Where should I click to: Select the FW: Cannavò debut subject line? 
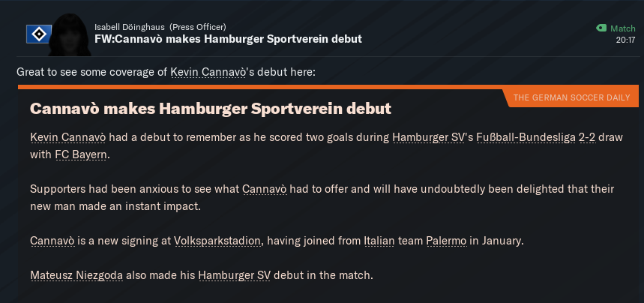(228, 39)
